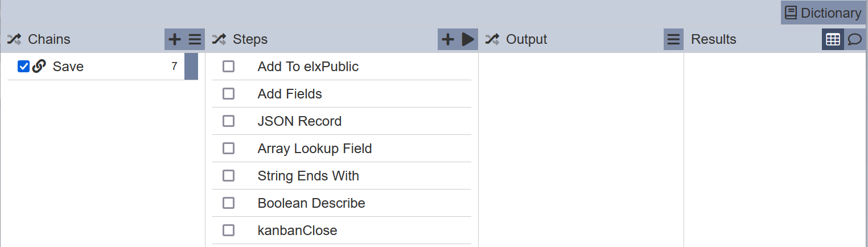This screenshot has height=247, width=868.
Task: Click the shuffle icon next to Steps header
Action: pyautogui.click(x=219, y=39)
